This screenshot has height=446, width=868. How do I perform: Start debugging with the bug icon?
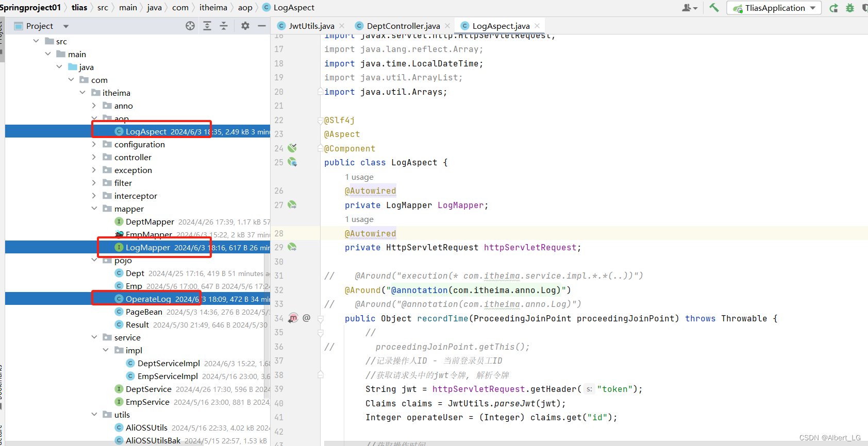pos(850,8)
